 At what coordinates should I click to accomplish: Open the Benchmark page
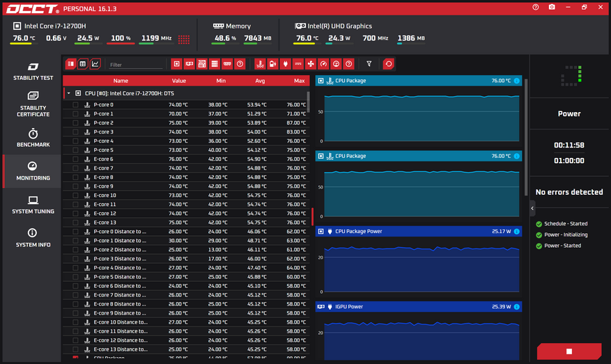tap(33, 138)
